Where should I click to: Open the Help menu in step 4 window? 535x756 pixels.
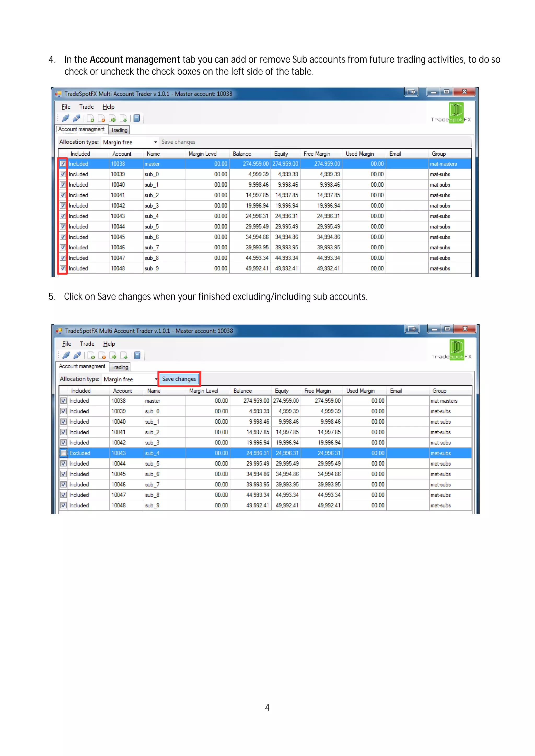pyautogui.click(x=108, y=107)
